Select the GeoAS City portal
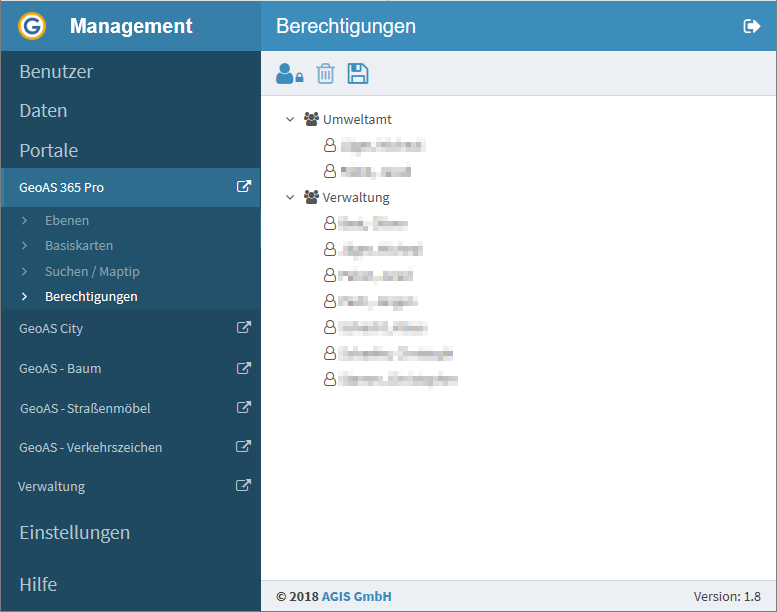The image size is (777, 612). [51, 329]
